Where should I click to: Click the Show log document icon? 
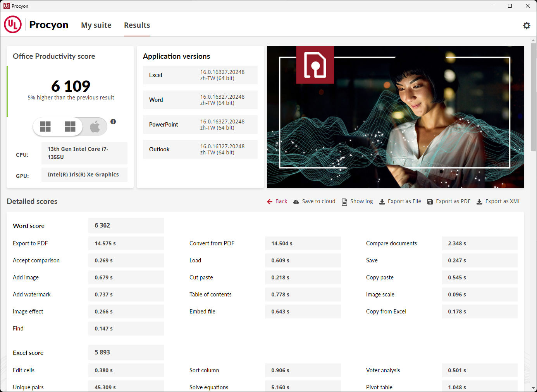click(x=344, y=202)
